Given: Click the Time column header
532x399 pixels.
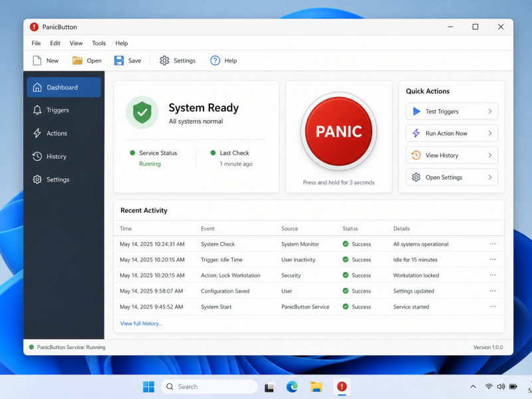Looking at the screenshot, I should [126, 229].
